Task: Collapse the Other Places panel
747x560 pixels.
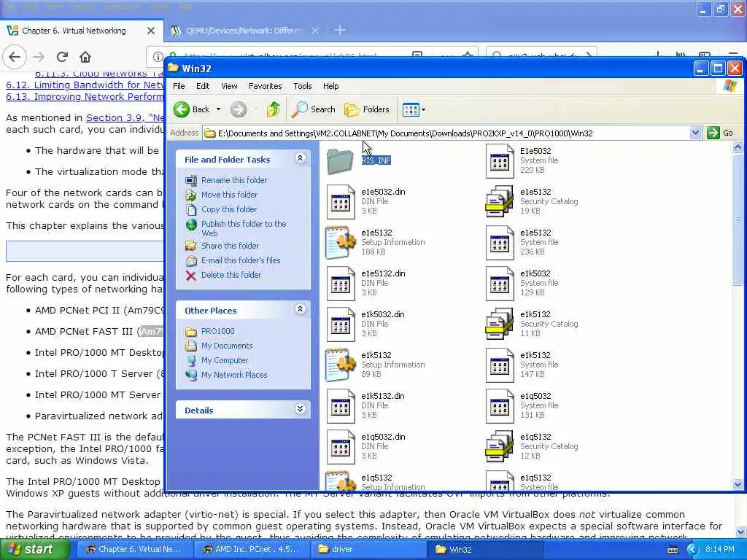Action: click(300, 309)
